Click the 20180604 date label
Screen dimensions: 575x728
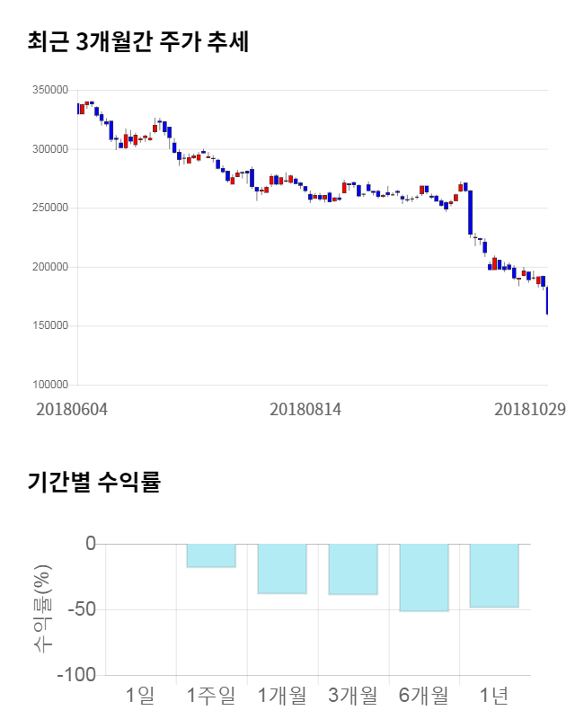coord(72,409)
